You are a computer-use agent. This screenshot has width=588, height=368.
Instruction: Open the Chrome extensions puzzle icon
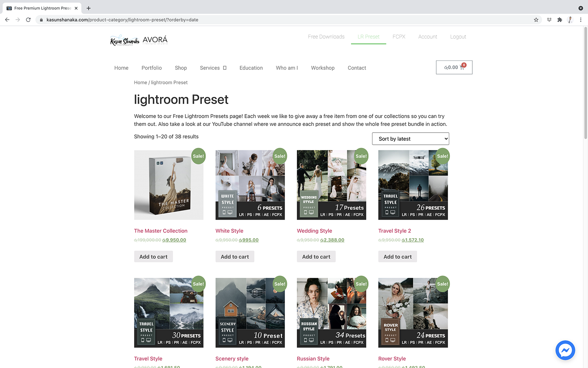(559, 20)
